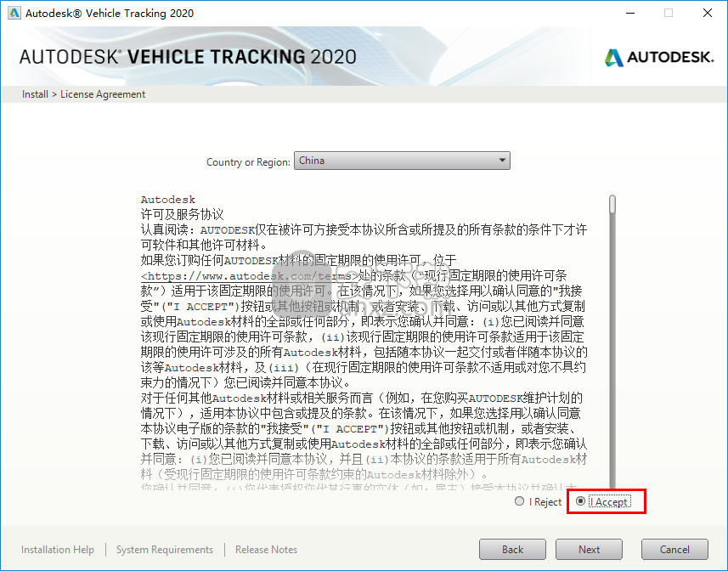
Task: Click the license text scrollbar thumb
Action: tap(612, 204)
